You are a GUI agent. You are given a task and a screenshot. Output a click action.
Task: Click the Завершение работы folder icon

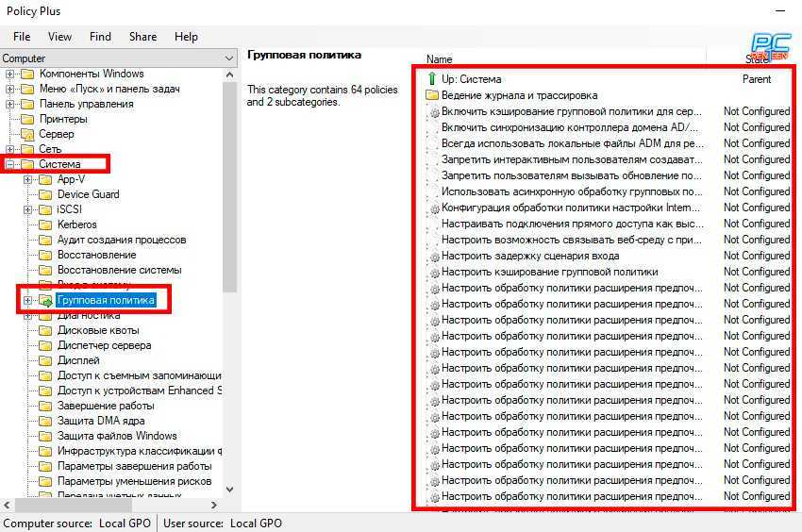click(x=45, y=406)
